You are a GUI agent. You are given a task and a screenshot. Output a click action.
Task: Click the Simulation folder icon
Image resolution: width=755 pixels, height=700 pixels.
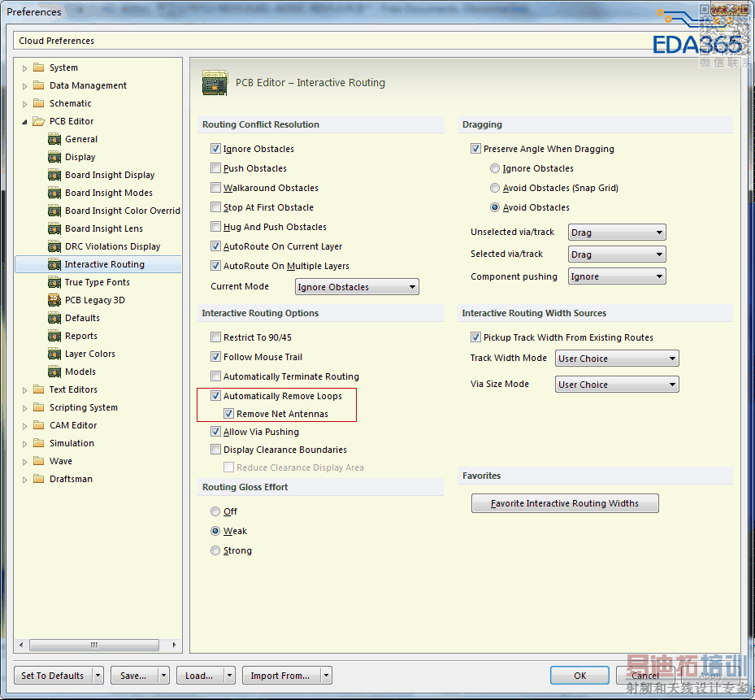point(38,443)
